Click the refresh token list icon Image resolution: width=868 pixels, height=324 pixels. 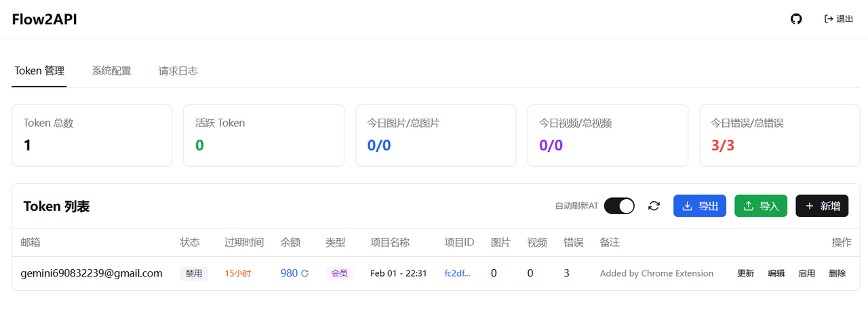[654, 206]
